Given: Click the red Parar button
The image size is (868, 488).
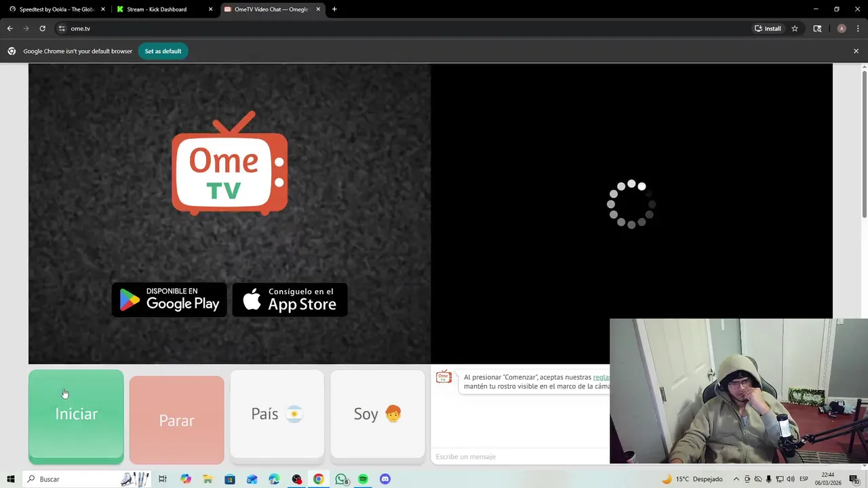Looking at the screenshot, I should tap(176, 420).
